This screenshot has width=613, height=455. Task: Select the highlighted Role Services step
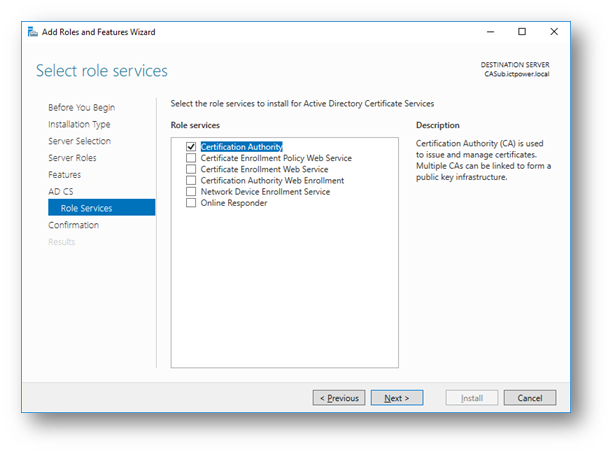pos(86,208)
